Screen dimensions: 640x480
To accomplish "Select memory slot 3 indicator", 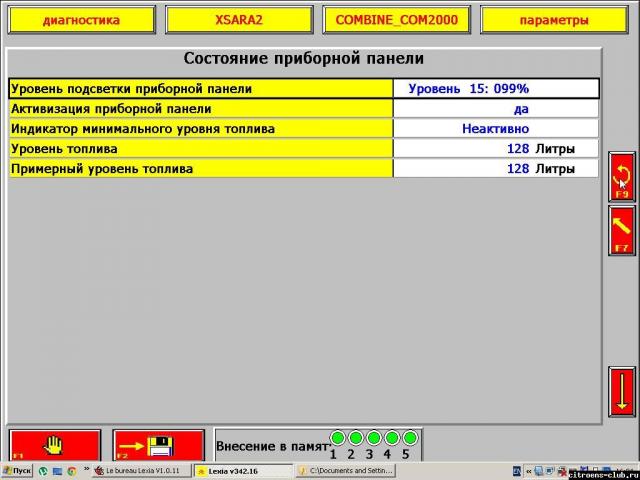I will click(x=374, y=438).
